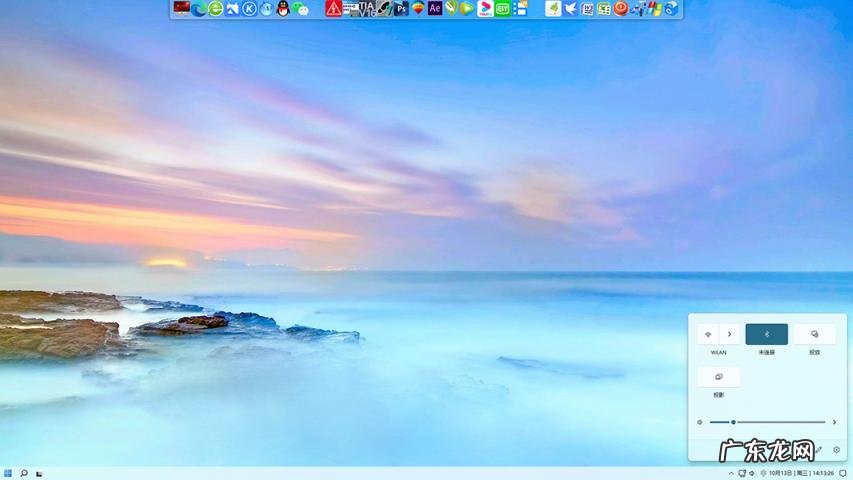Screen dimensions: 853x480
Task: Toggle the Cast (投放) quick setting
Action: pyautogui.click(x=814, y=334)
